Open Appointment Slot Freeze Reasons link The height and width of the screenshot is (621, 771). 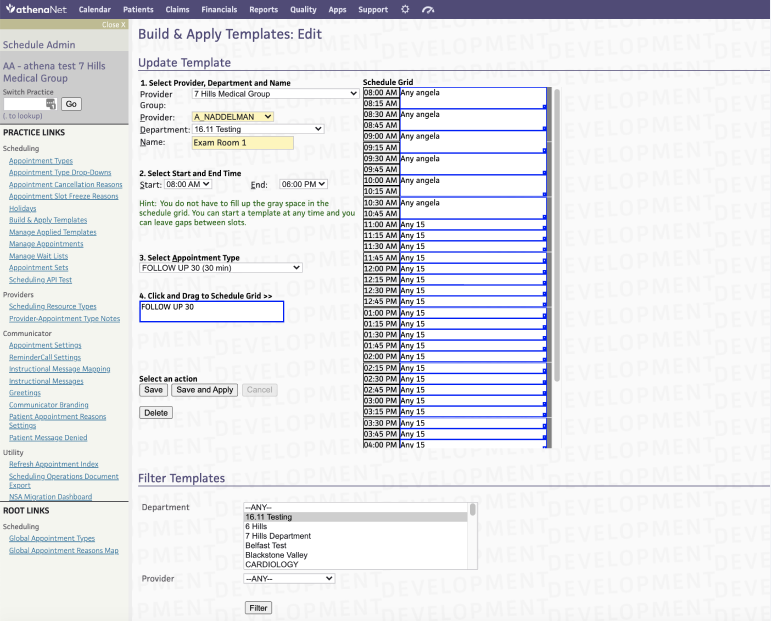63,196
